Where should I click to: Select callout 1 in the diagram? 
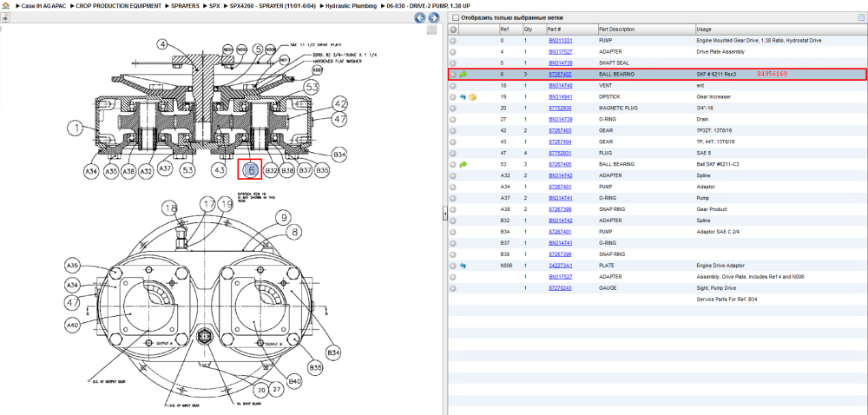tap(76, 128)
